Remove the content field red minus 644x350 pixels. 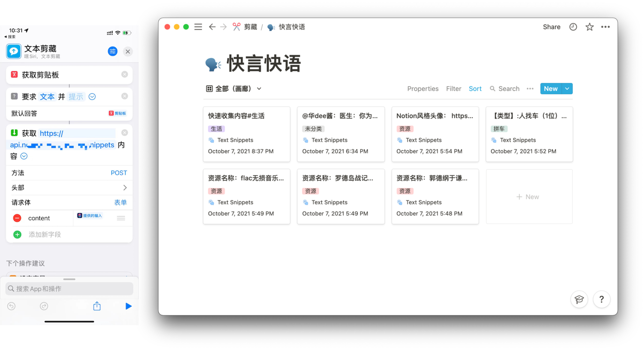tap(17, 218)
